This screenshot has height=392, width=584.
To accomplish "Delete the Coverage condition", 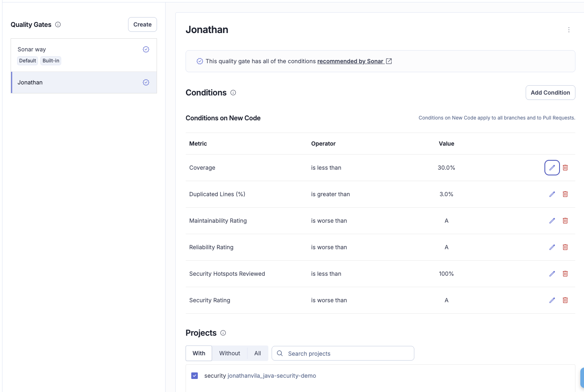I will 565,168.
